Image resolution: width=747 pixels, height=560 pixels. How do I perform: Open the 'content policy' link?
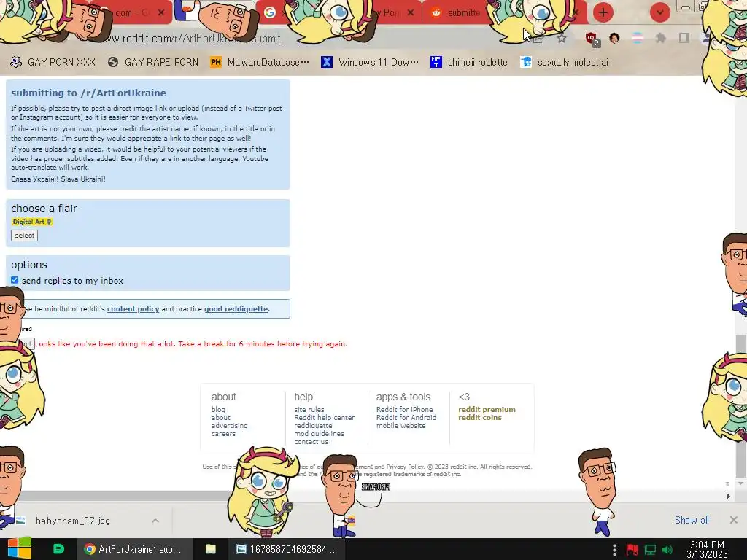[x=133, y=309]
